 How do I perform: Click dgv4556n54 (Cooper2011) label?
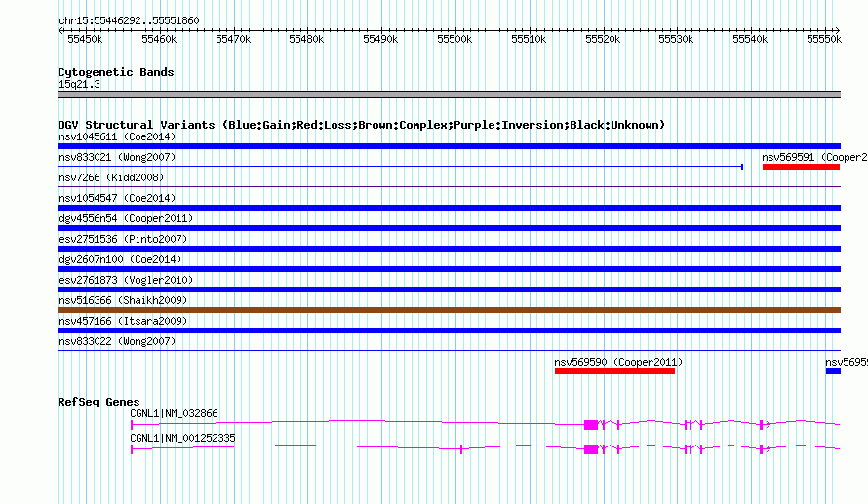tap(126, 218)
